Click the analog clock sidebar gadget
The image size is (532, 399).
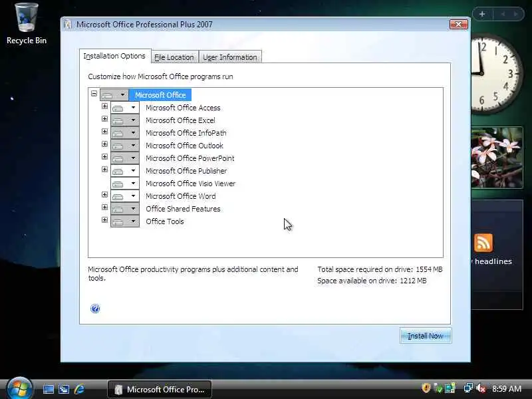click(496, 73)
